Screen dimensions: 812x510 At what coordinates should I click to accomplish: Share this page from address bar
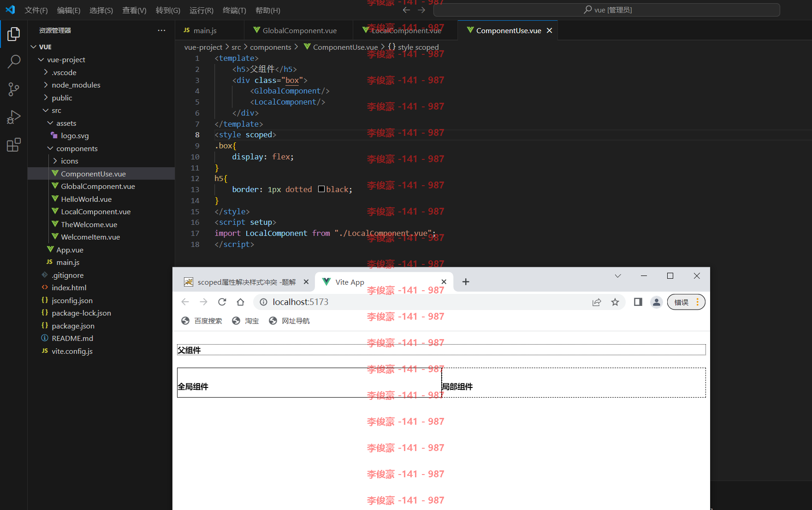click(x=597, y=302)
